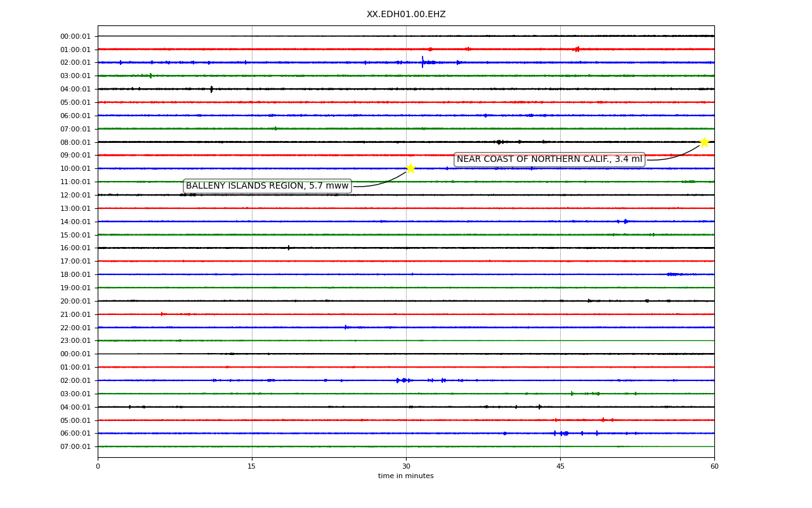Viewport: 812px width, 508px height.
Task: Click the blue event burst on second 06:00:01 trace
Action: (x=562, y=433)
